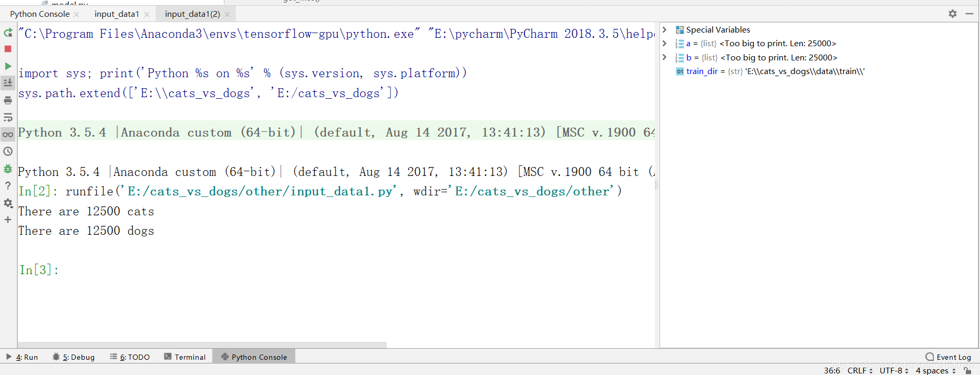Close the input_data1 tab

[147, 15]
